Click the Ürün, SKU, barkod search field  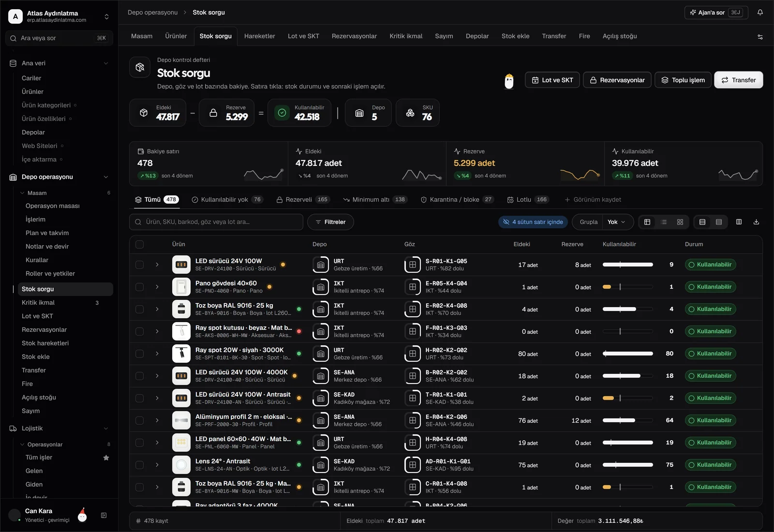click(x=216, y=222)
